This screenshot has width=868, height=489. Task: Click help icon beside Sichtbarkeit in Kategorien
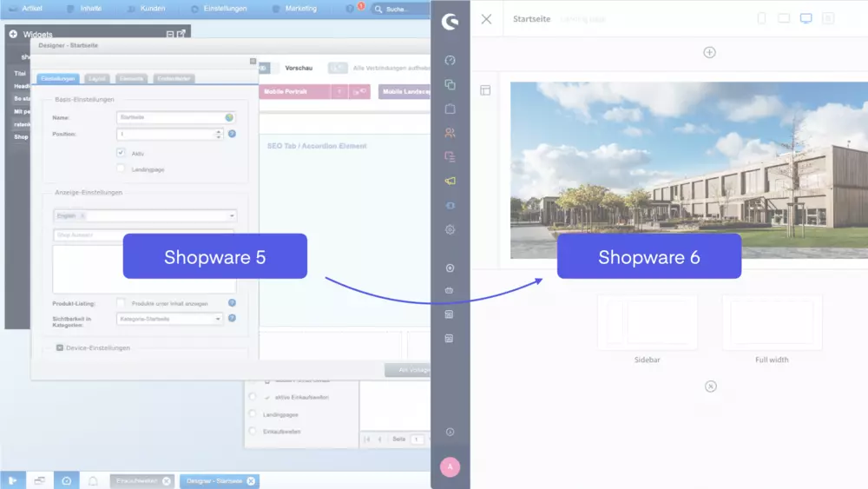(x=232, y=319)
